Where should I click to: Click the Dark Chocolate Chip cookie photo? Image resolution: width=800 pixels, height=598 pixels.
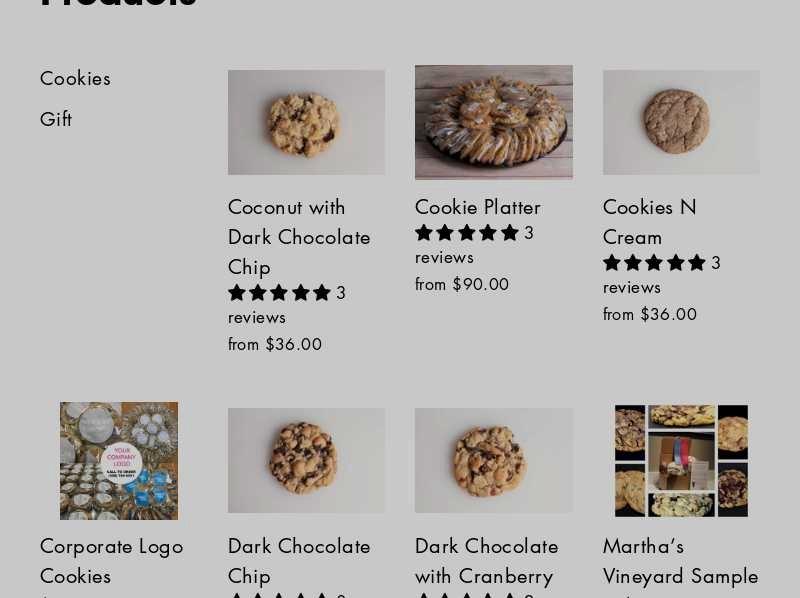[x=306, y=460]
